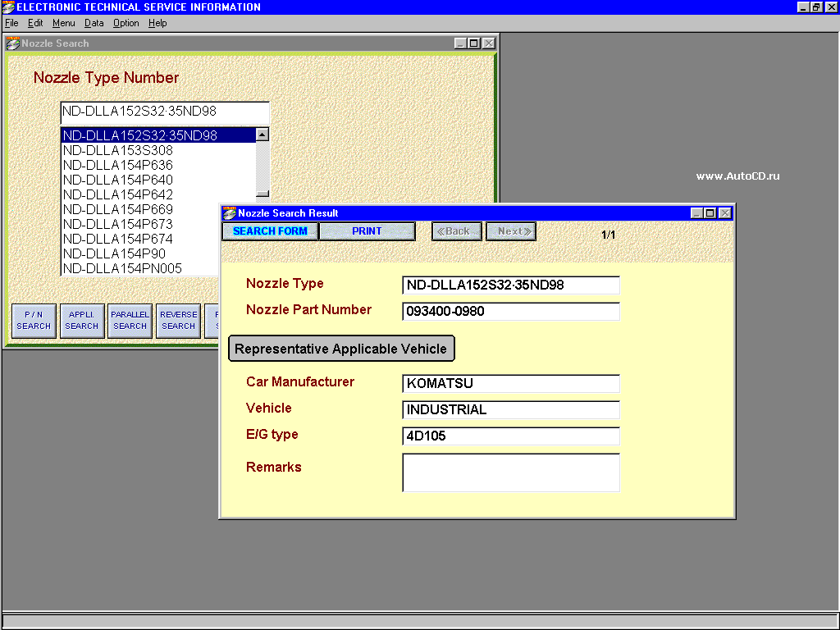Image resolution: width=840 pixels, height=630 pixels.
Task: Click the Nozzle Type Number input field
Action: (164, 112)
